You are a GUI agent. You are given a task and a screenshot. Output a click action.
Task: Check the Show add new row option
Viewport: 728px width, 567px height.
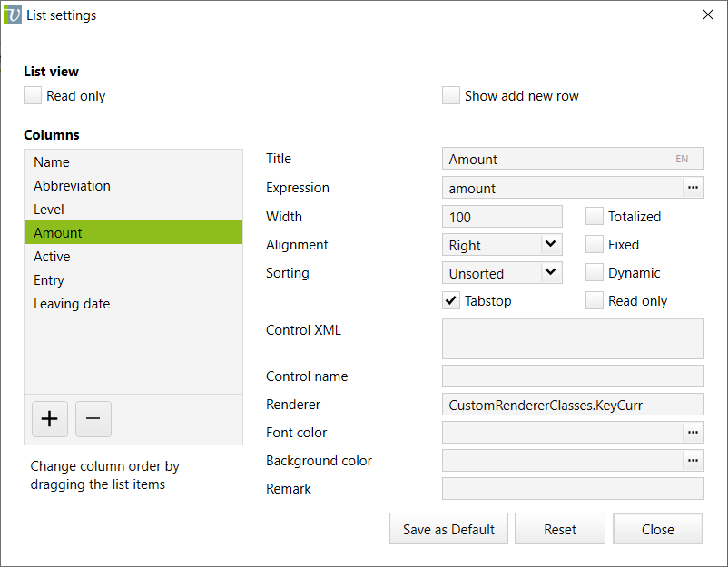tap(451, 96)
